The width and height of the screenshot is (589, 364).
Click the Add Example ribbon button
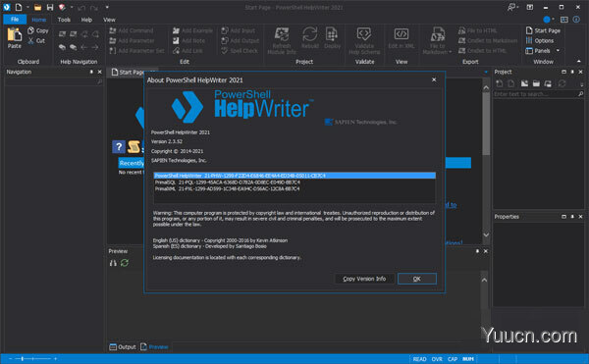(x=192, y=30)
